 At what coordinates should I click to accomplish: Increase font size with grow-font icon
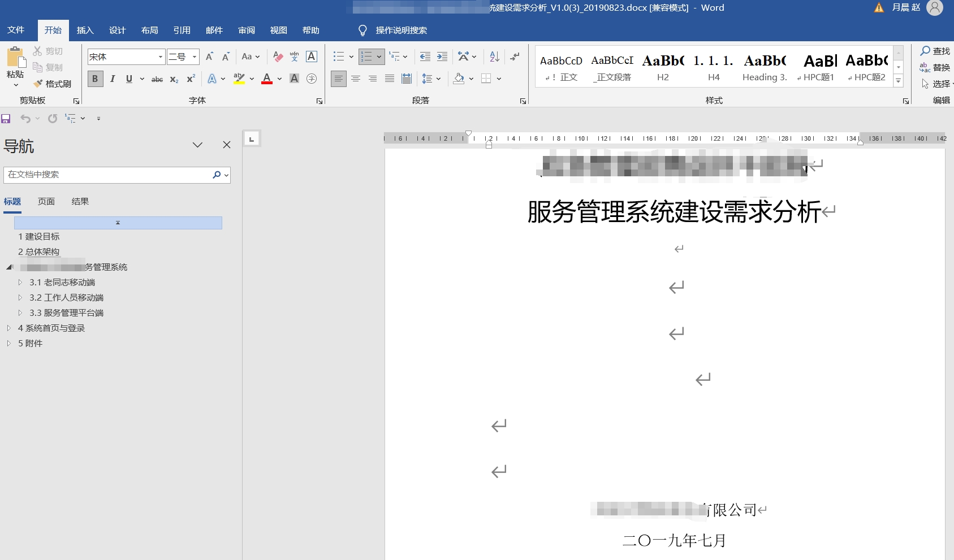[x=210, y=57]
